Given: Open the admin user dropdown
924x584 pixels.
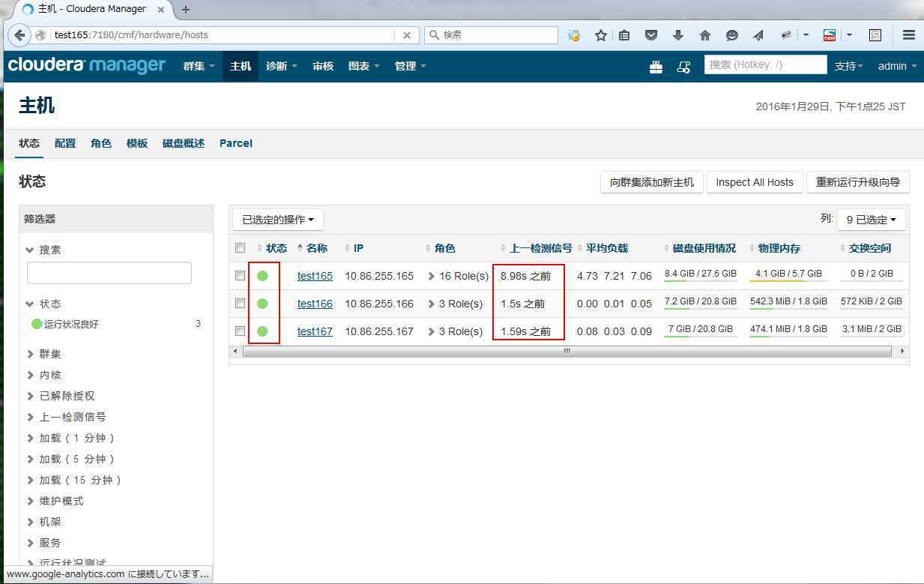Looking at the screenshot, I should tap(897, 66).
